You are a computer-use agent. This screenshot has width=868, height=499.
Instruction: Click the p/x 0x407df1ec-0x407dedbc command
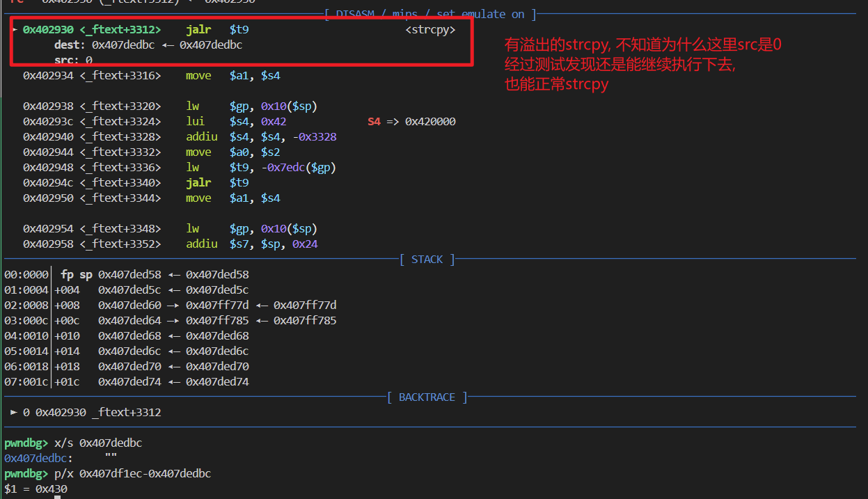pos(132,473)
